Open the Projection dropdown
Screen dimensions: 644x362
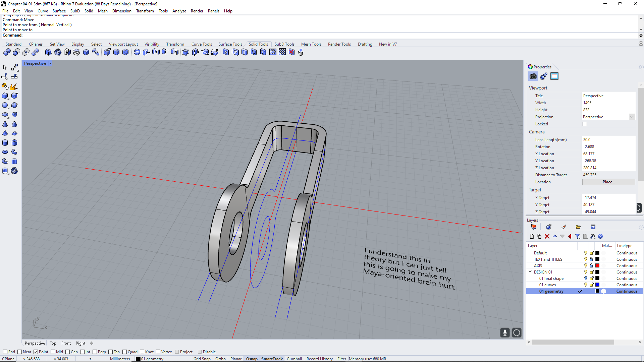632,117
